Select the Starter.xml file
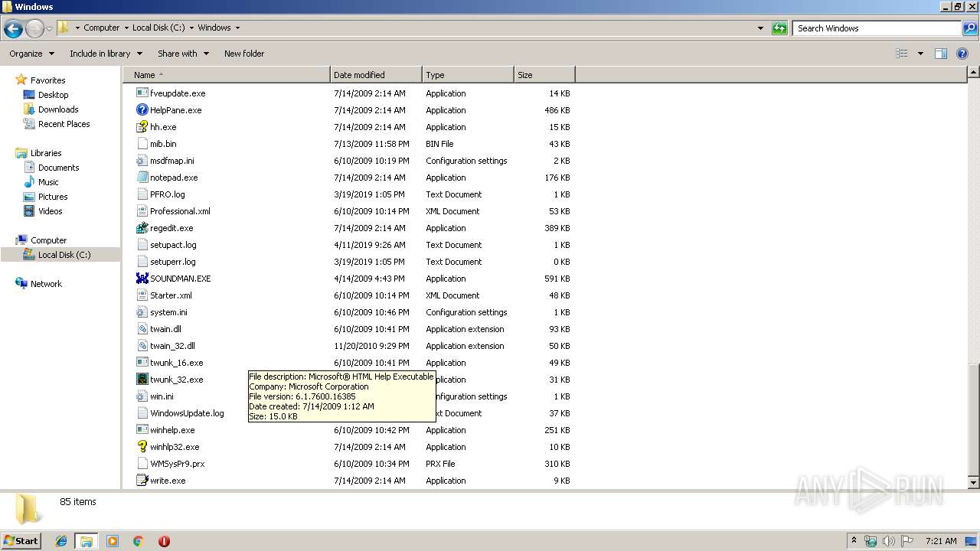This screenshot has height=551, width=980. pyautogui.click(x=171, y=295)
